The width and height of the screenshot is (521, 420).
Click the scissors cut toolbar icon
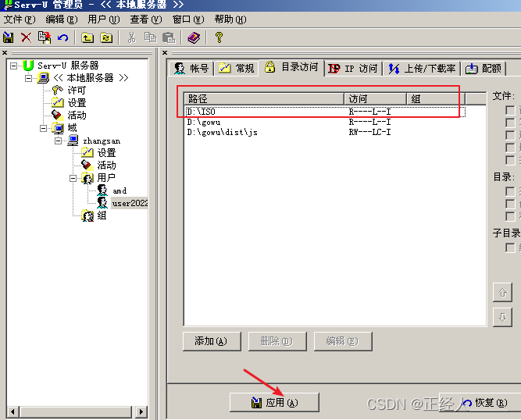(x=131, y=37)
